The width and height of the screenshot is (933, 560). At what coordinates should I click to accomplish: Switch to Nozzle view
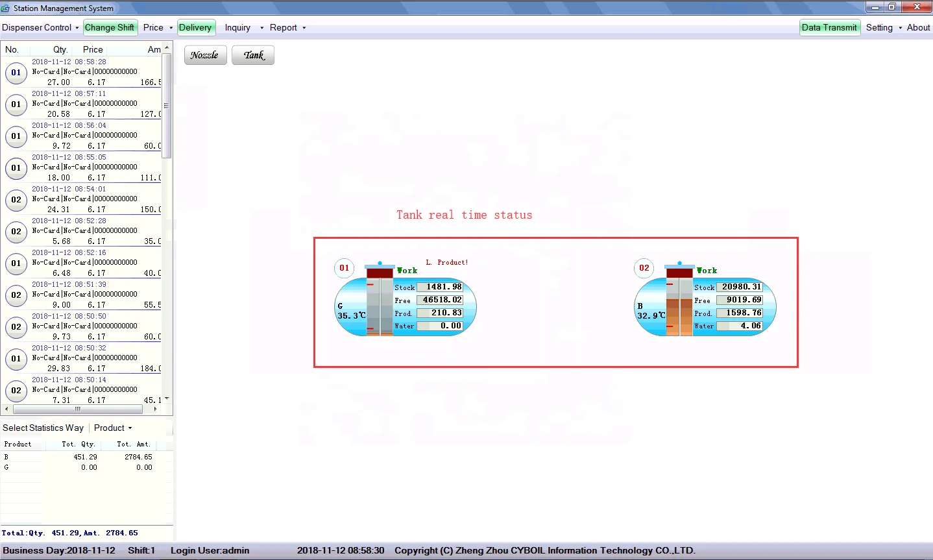click(205, 55)
